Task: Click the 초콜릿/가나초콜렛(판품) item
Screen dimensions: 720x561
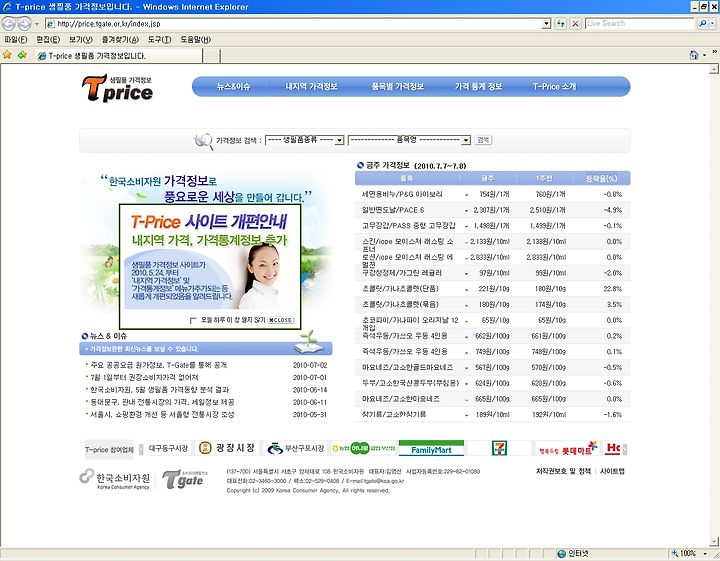Action: (400, 289)
